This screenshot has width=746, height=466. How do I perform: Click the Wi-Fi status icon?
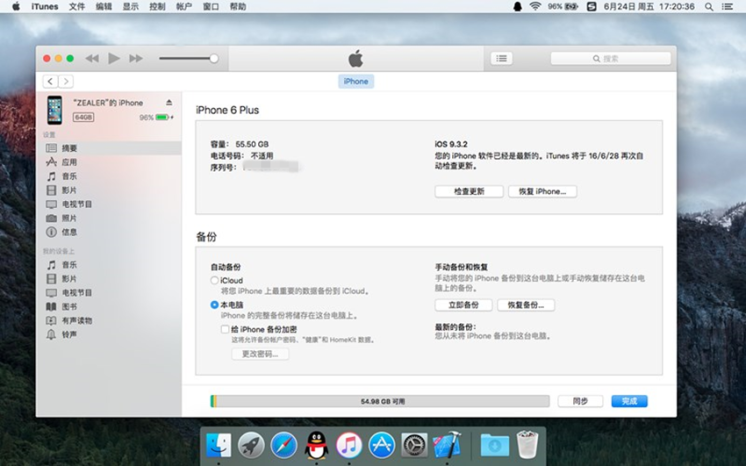click(535, 6)
